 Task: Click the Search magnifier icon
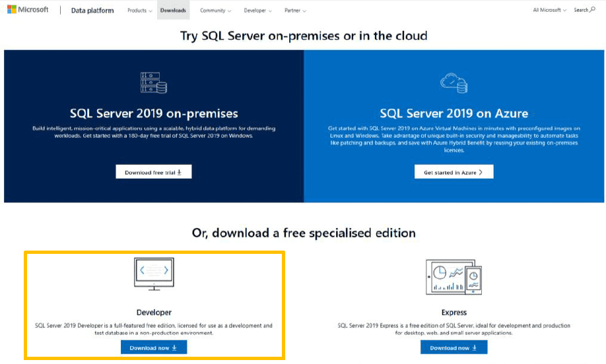592,10
